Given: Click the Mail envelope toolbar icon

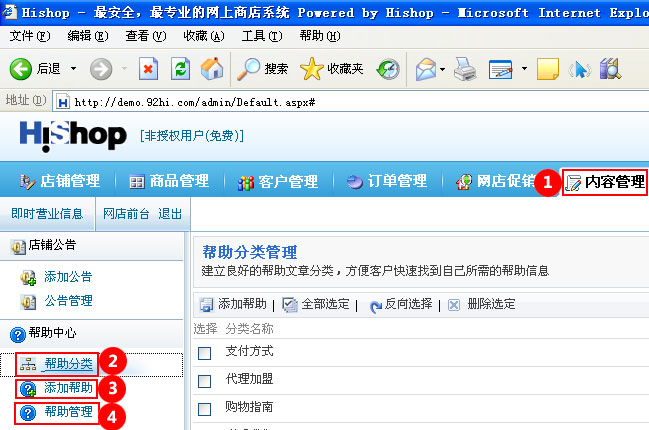Looking at the screenshot, I should pos(426,69).
